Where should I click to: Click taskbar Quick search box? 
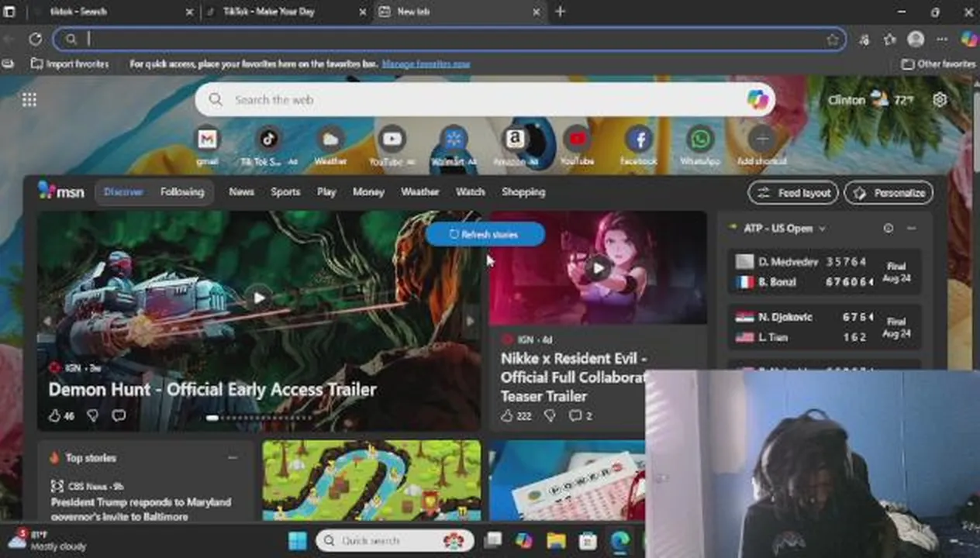click(x=394, y=541)
